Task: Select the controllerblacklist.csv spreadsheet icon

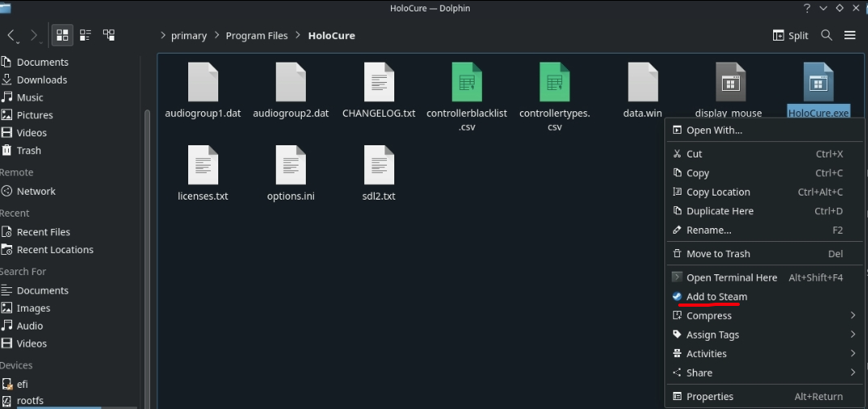Action: click(x=466, y=82)
